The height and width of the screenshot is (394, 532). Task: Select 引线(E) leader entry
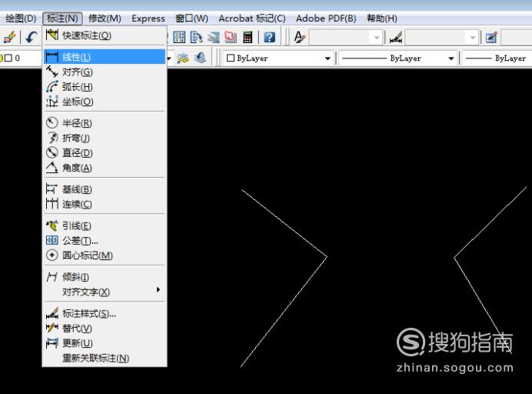105,225
